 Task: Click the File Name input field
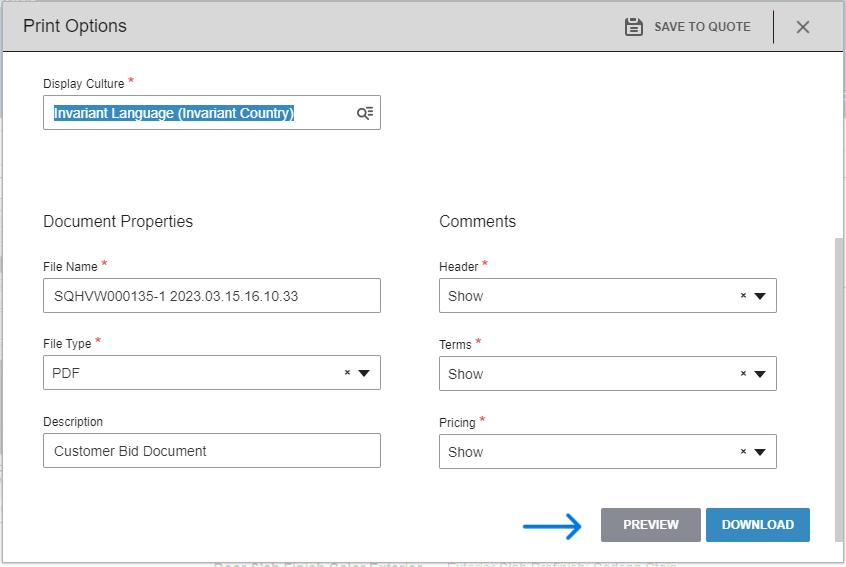(x=212, y=296)
